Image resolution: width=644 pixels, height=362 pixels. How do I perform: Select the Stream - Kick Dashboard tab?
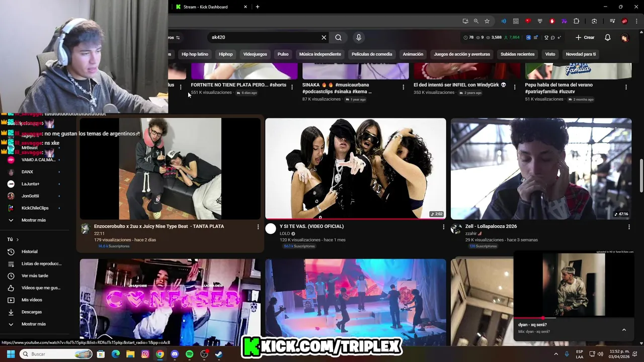coord(210,7)
